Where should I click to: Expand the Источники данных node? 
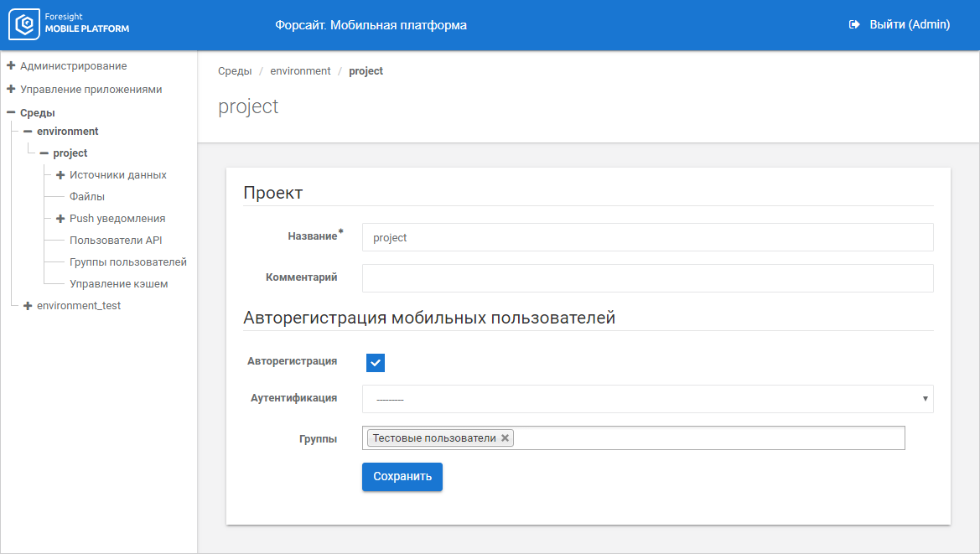coord(60,175)
